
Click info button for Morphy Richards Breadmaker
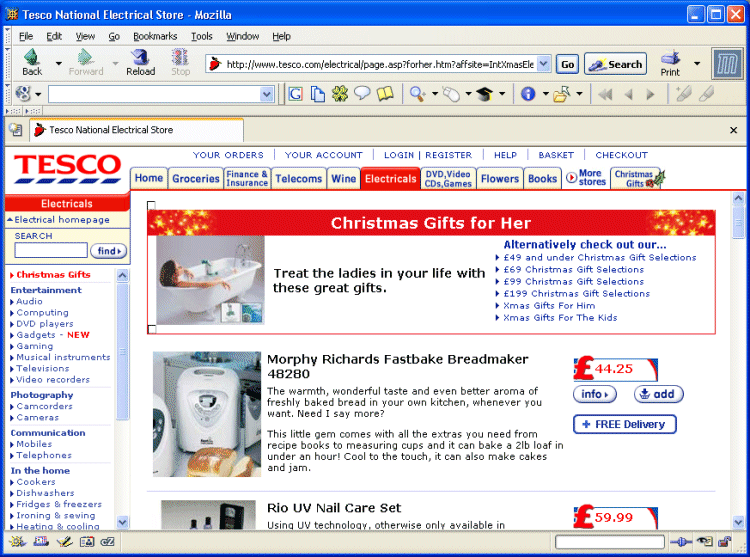[595, 394]
